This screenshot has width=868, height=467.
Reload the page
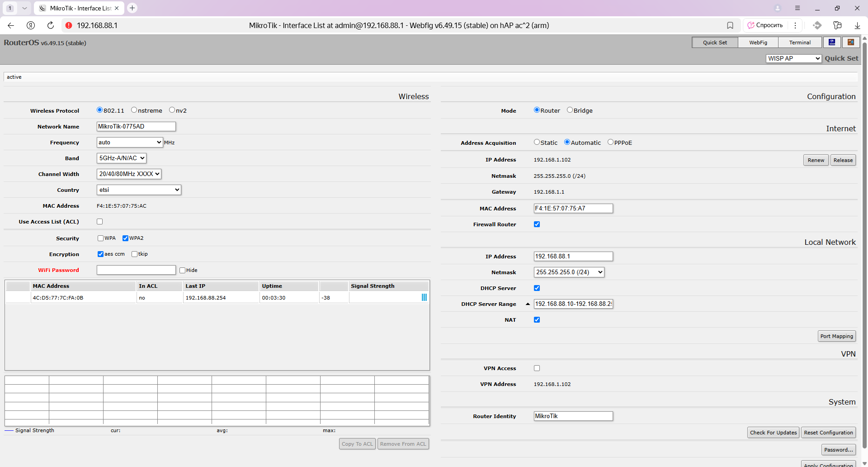(x=51, y=25)
